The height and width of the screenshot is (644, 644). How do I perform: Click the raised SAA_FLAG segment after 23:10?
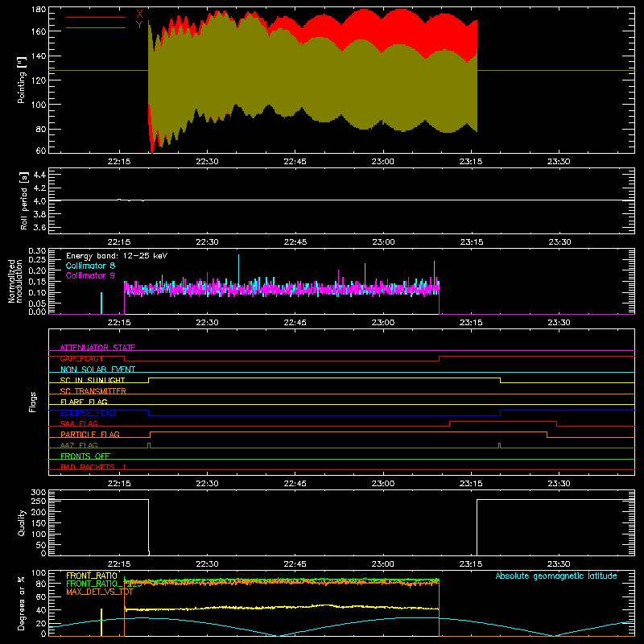[x=503, y=421]
